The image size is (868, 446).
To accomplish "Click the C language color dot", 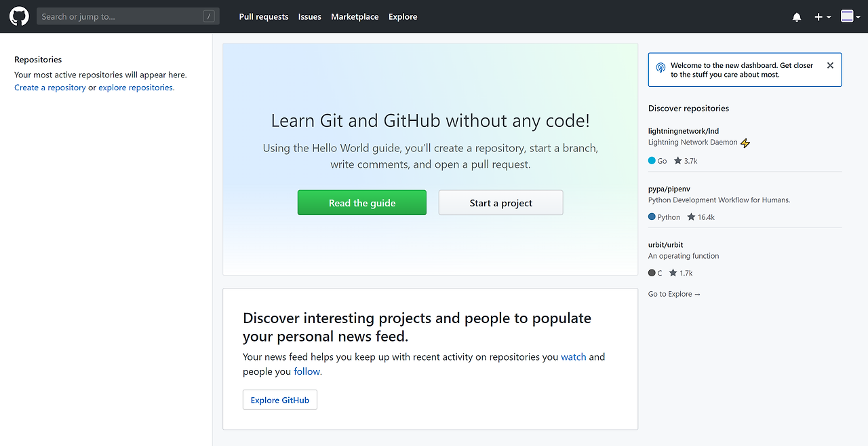I will 652,273.
